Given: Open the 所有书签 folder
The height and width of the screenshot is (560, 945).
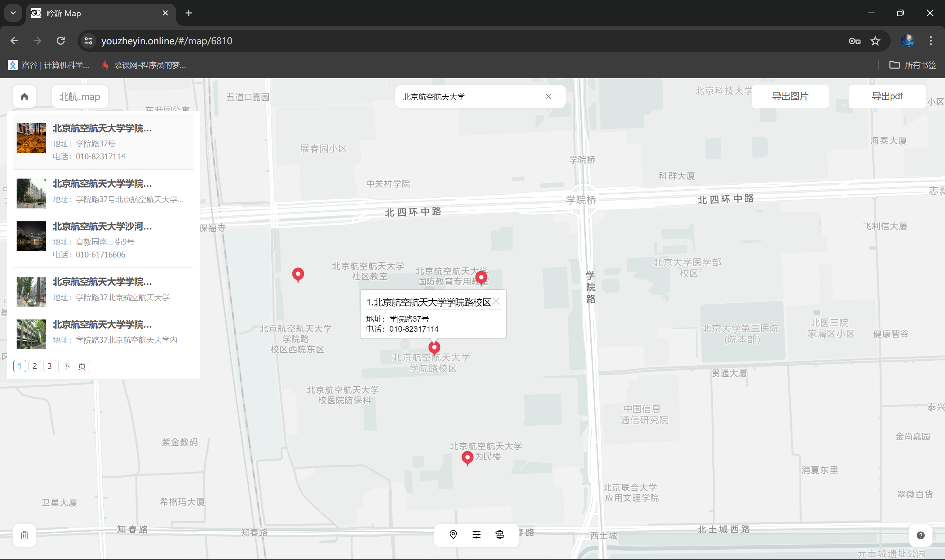Looking at the screenshot, I should click(x=912, y=65).
